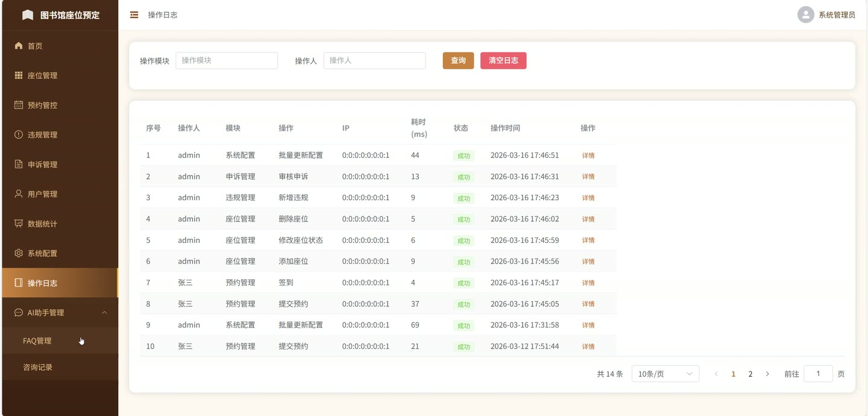
Task: Open the 10条/页 page size dropdown
Action: coord(665,374)
